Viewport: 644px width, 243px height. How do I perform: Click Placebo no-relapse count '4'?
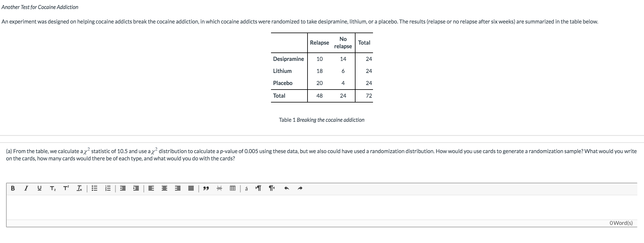[343, 83]
